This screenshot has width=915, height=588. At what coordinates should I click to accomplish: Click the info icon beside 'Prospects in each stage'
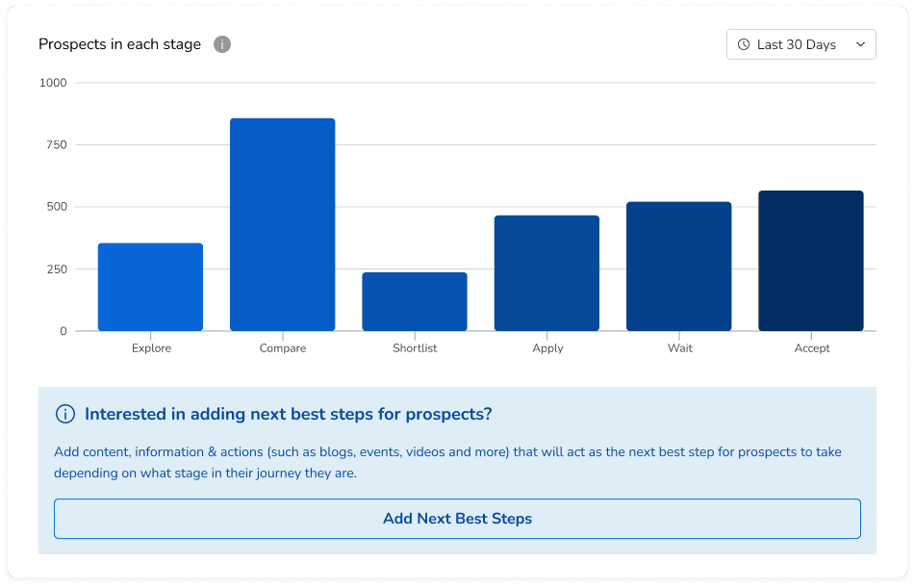(221, 44)
